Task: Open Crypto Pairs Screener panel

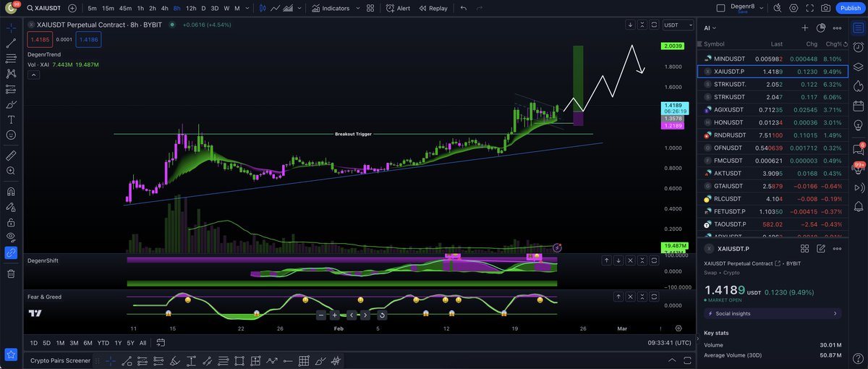Action: click(x=60, y=360)
